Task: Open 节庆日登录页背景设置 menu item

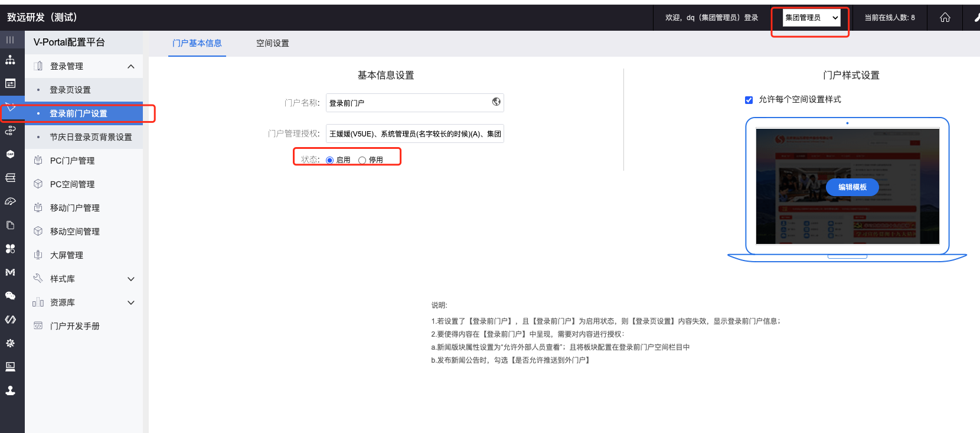Action: (84, 137)
